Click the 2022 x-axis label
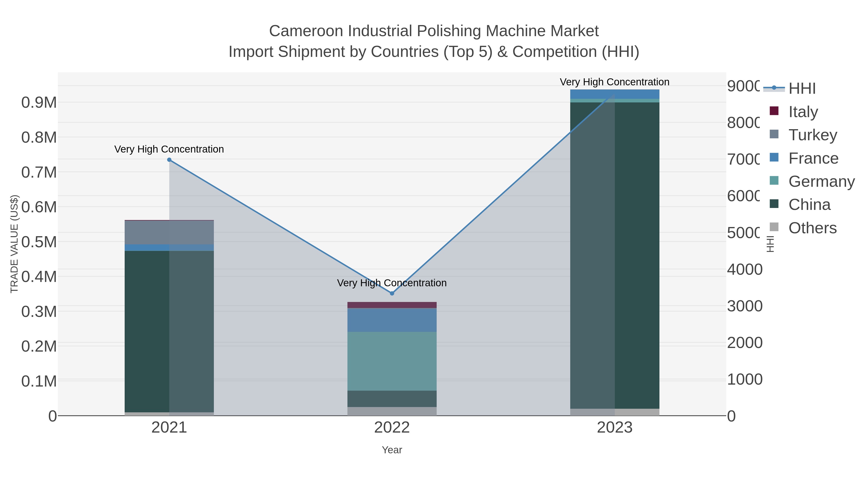 pos(392,427)
